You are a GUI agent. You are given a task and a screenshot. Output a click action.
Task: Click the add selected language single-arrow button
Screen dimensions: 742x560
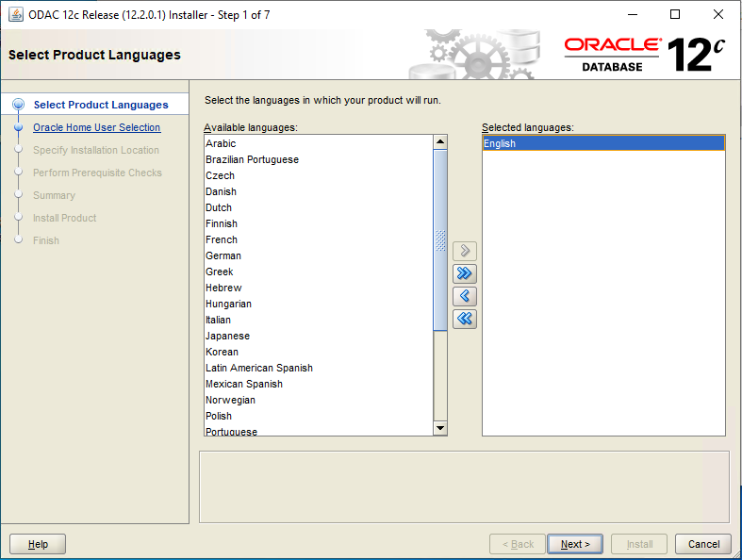(x=464, y=251)
